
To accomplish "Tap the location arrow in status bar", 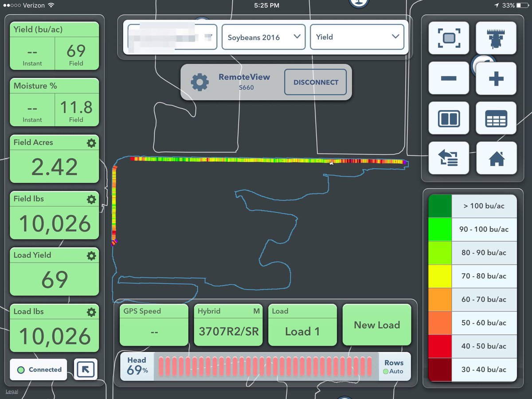I will point(496,5).
